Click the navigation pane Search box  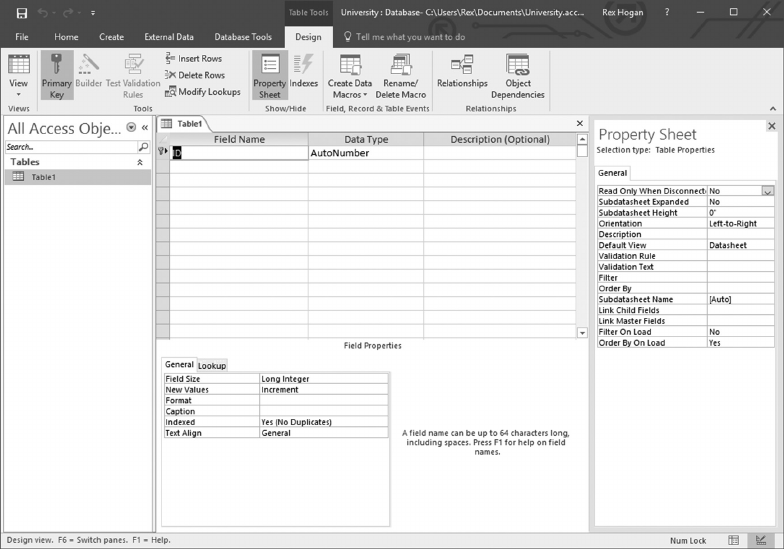[x=70, y=147]
